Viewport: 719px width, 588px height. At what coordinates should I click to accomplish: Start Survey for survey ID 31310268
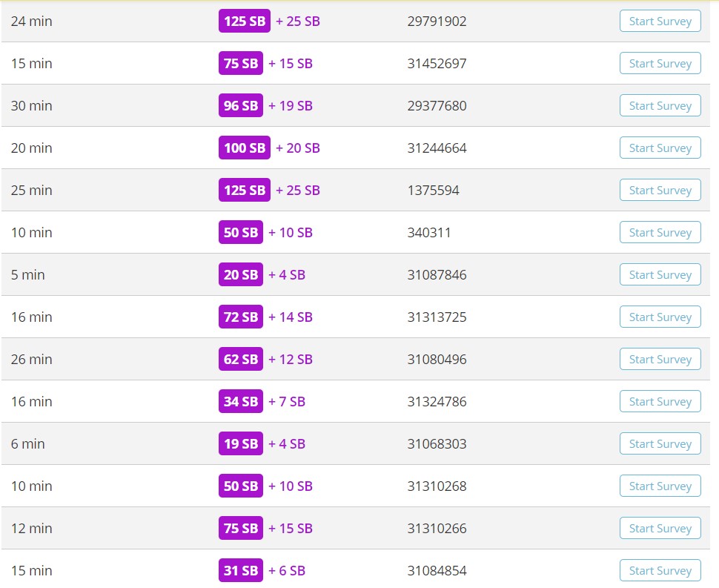tap(660, 486)
